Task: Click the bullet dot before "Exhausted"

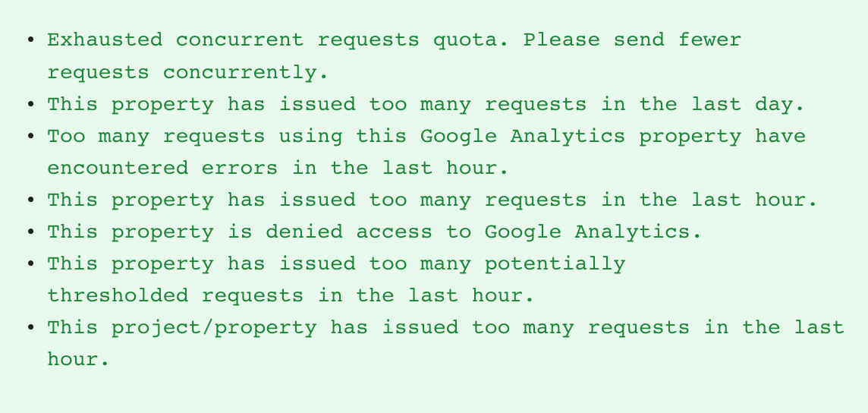Action: [30, 39]
